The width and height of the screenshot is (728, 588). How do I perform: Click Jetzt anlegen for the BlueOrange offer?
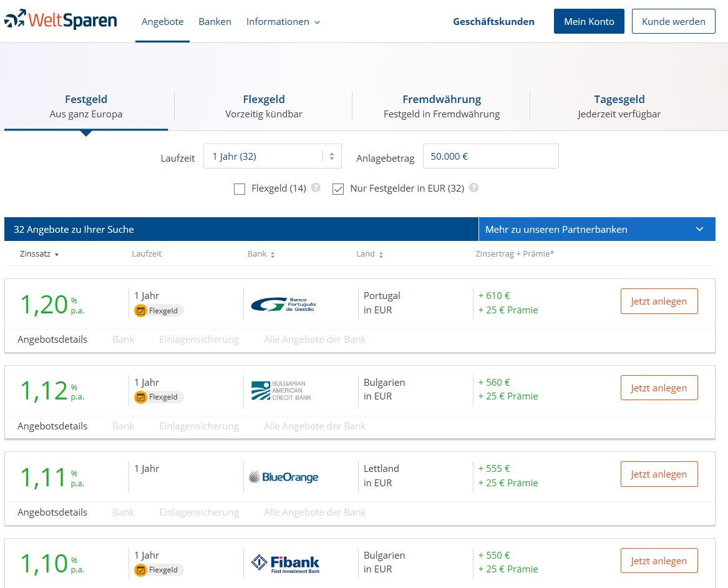tap(659, 474)
